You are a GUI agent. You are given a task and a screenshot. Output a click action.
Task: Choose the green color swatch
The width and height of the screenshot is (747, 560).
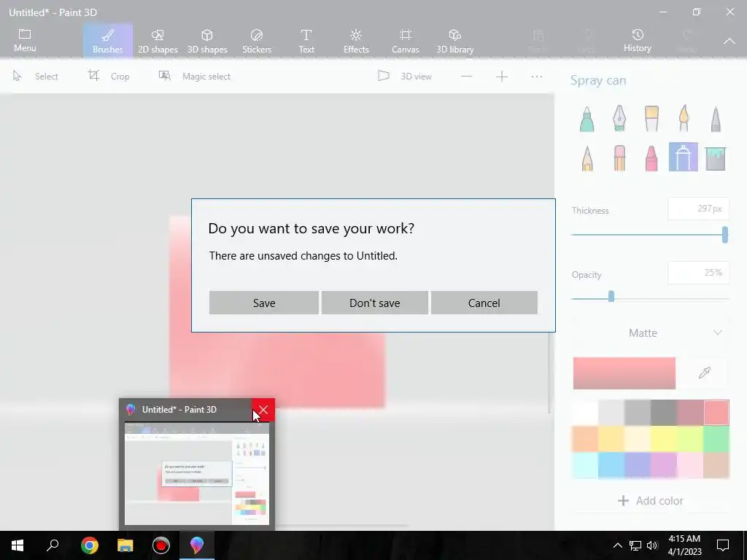(x=716, y=438)
